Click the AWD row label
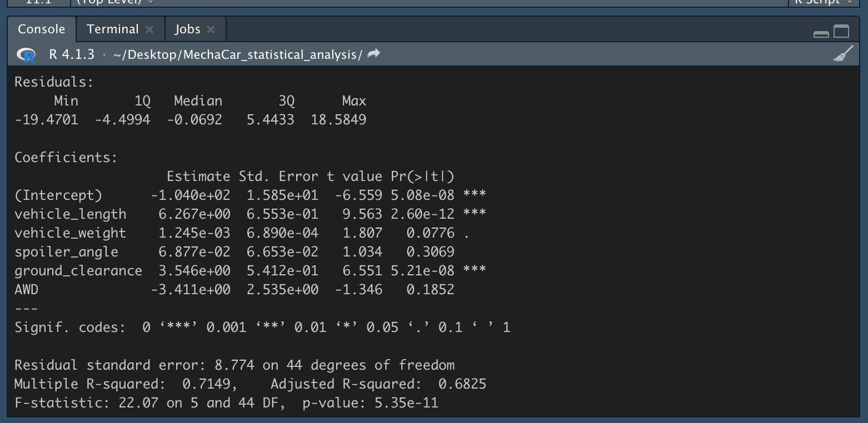The height and width of the screenshot is (423, 868). click(x=27, y=290)
